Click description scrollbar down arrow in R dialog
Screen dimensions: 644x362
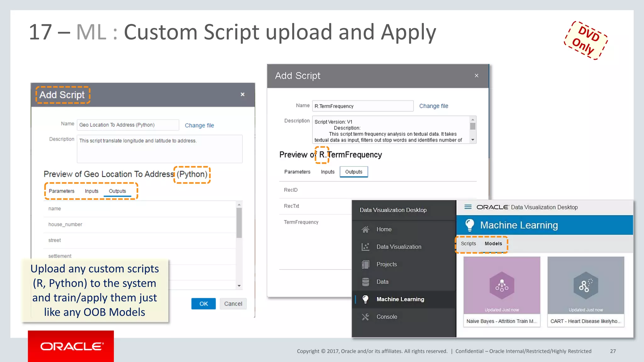tap(473, 140)
